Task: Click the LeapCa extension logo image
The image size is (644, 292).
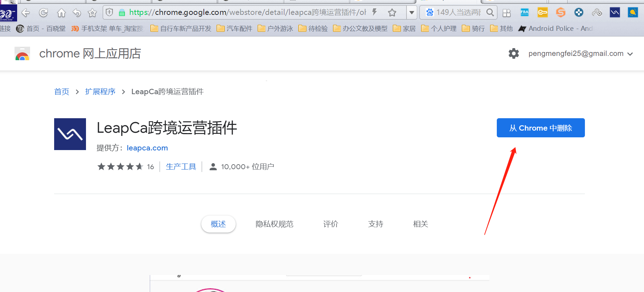Action: 70,134
